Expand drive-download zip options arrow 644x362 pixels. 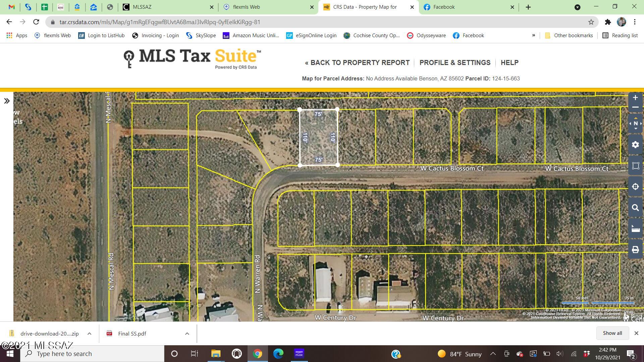click(89, 334)
